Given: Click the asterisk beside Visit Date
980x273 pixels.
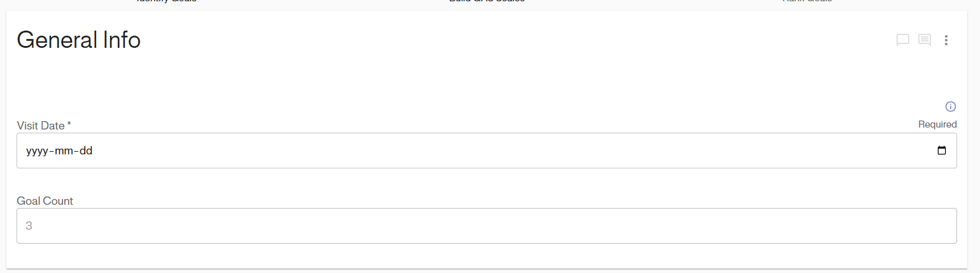Looking at the screenshot, I should click(69, 125).
